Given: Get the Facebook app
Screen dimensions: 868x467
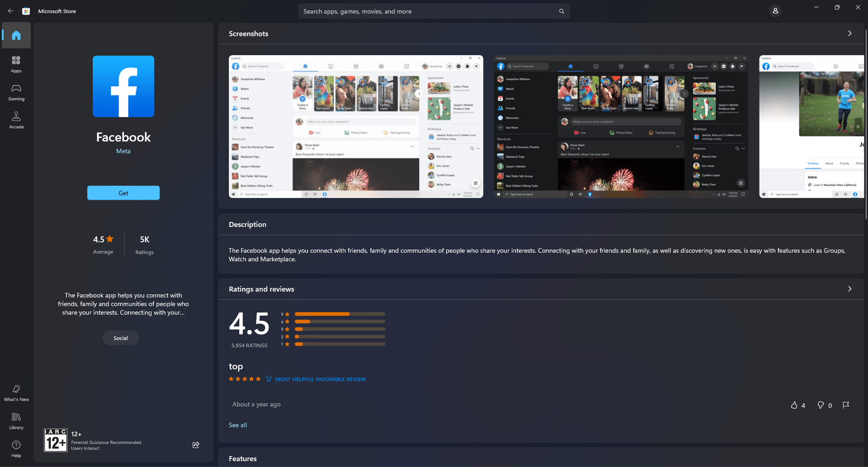Looking at the screenshot, I should click(x=123, y=193).
